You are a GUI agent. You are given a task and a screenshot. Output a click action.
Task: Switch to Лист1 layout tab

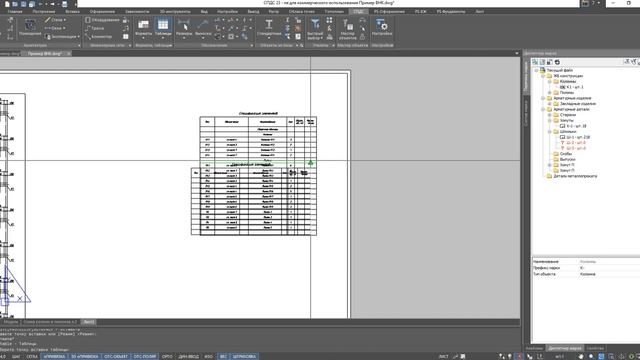[89, 322]
